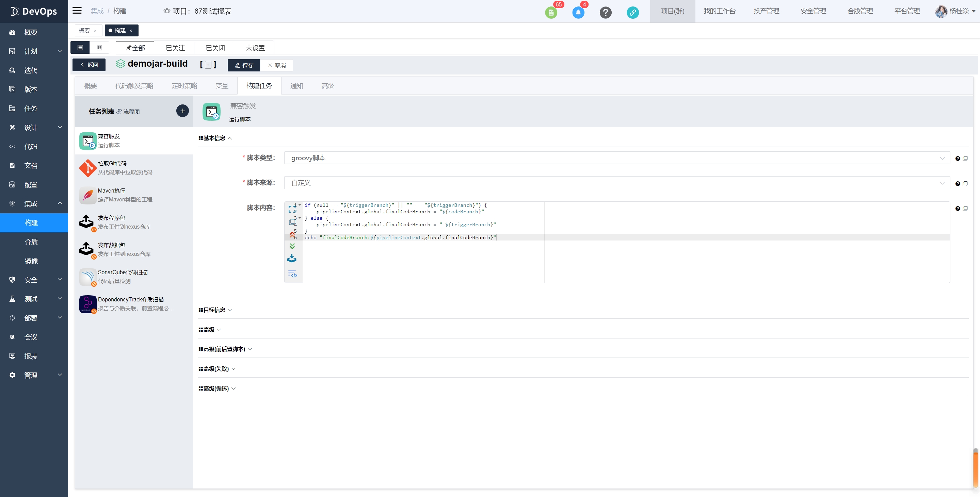
Task: Add a task with the plus icon
Action: pos(182,111)
